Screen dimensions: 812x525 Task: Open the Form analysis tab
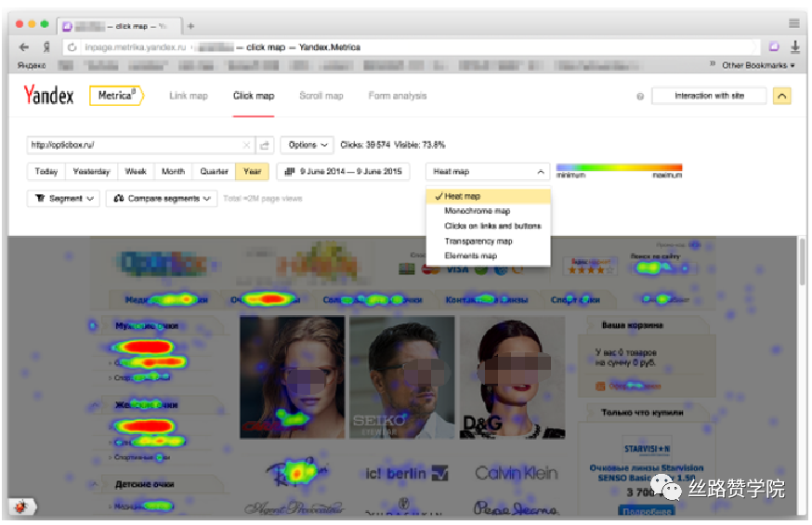398,96
